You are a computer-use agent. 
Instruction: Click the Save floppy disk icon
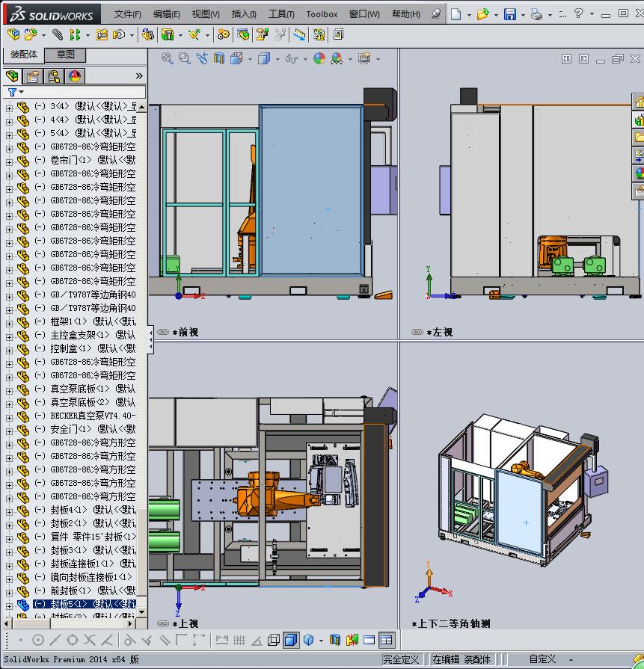pos(509,14)
